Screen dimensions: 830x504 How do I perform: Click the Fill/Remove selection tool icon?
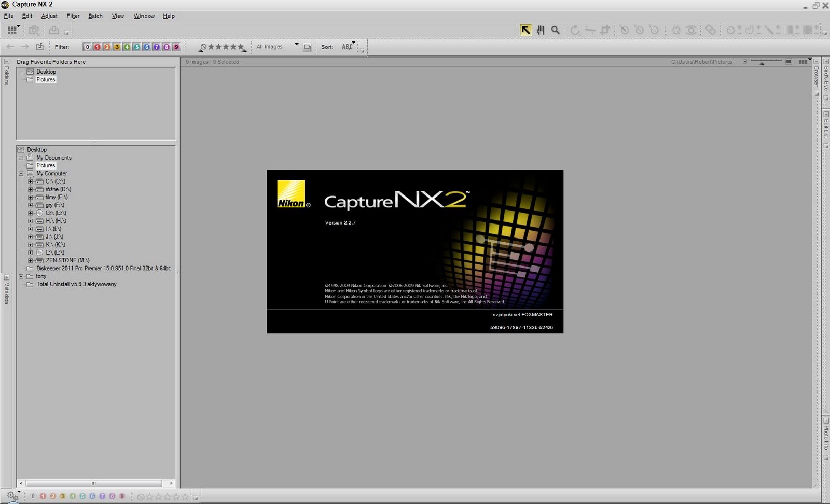click(808, 30)
